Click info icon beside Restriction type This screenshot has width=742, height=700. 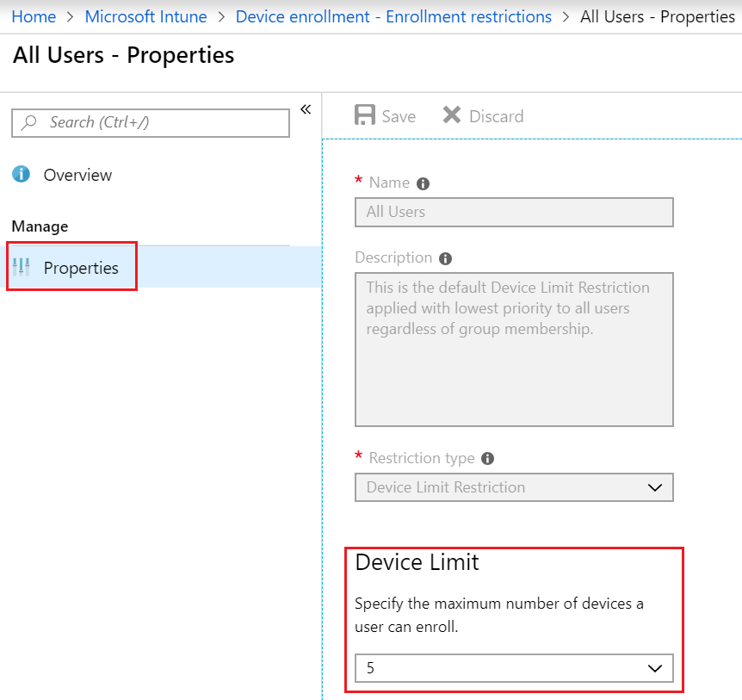488,459
